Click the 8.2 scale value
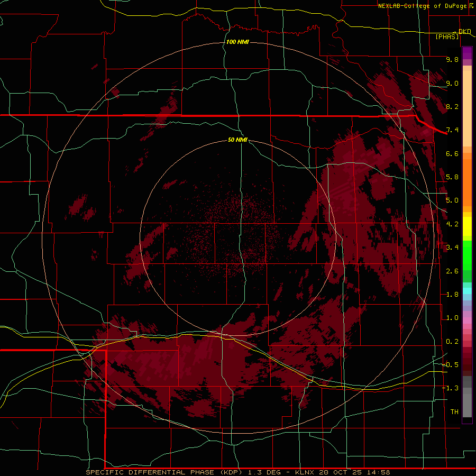The image size is (476, 476). tap(452, 106)
